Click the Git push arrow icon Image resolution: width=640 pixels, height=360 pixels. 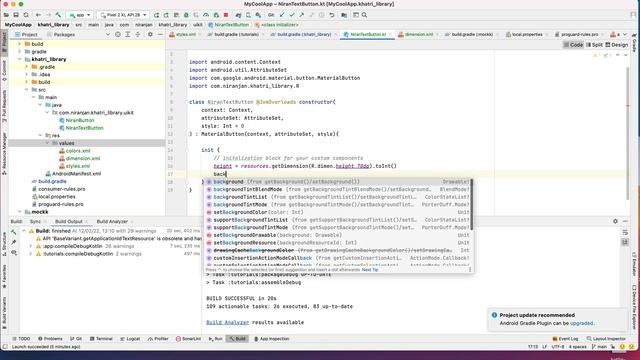[302, 15]
